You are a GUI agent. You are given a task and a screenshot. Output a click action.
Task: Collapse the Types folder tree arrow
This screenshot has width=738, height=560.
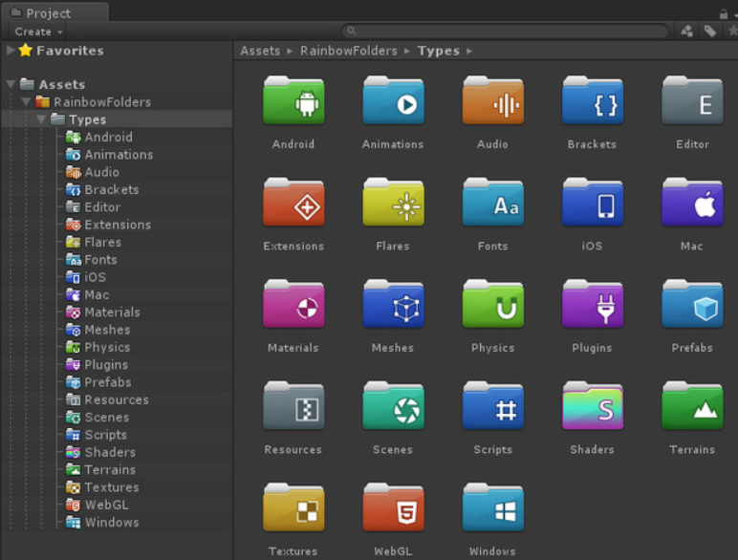point(41,119)
